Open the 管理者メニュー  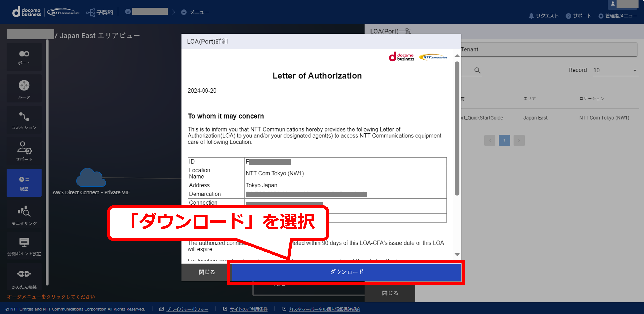pyautogui.click(x=621, y=16)
